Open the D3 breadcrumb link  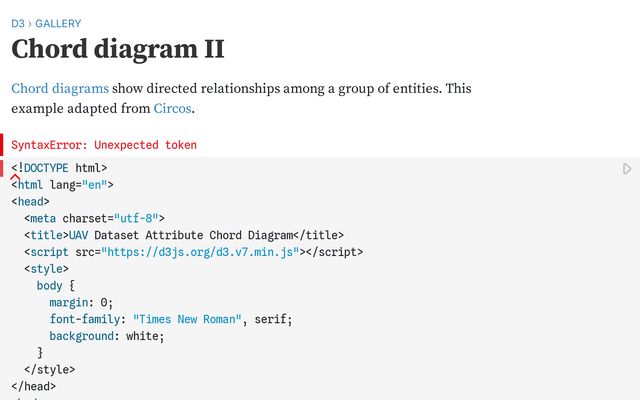point(19,23)
